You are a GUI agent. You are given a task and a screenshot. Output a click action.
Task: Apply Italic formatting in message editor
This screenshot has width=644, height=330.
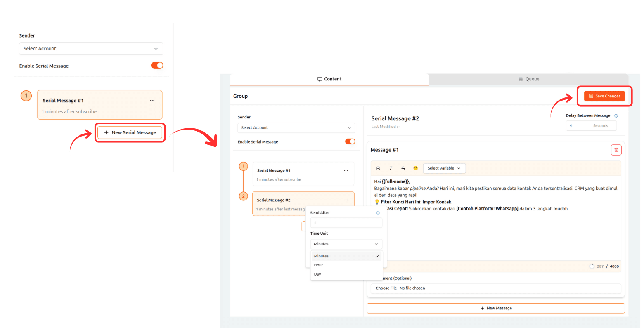click(391, 168)
